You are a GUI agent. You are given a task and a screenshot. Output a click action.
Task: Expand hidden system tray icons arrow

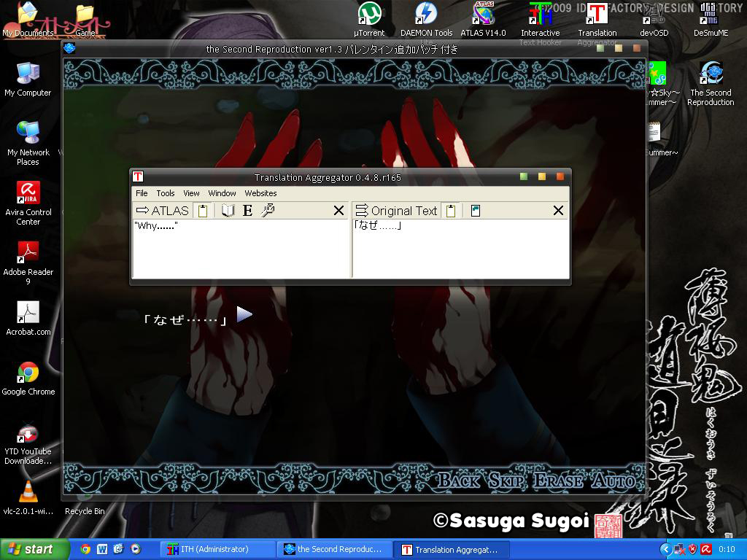[665, 550]
